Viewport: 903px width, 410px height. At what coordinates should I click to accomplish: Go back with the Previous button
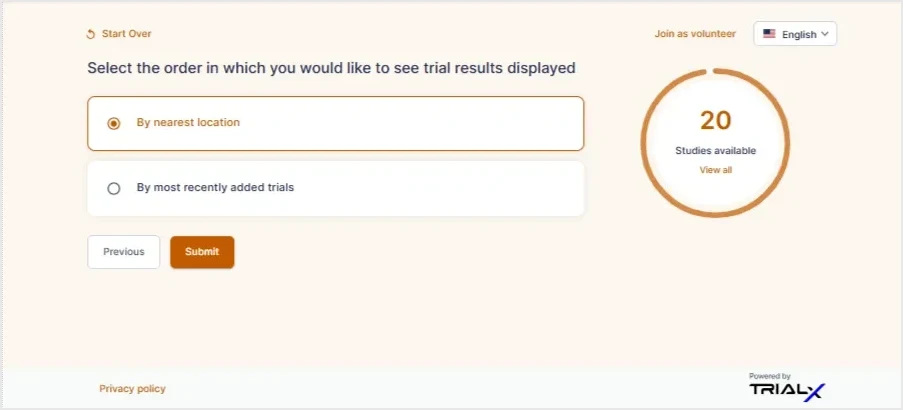tap(124, 252)
